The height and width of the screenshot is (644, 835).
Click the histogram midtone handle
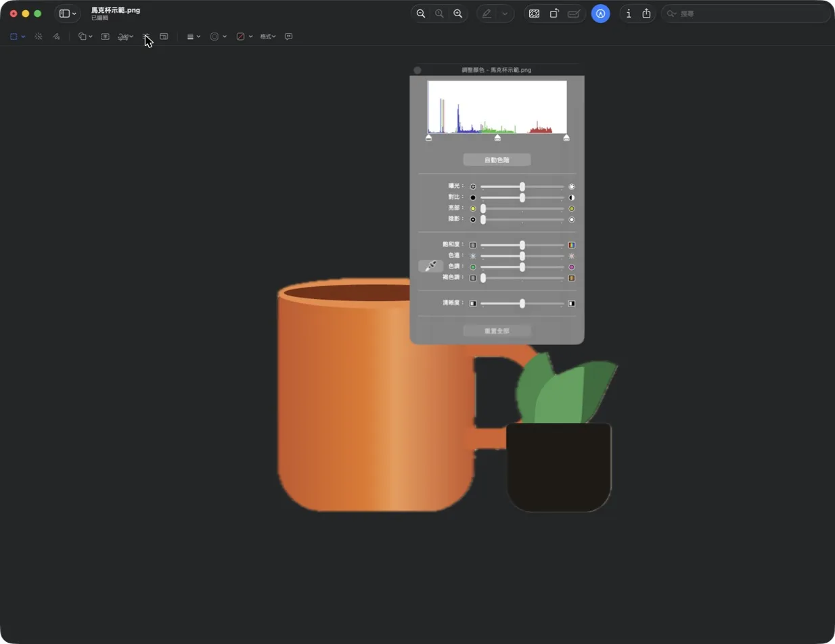pos(497,138)
